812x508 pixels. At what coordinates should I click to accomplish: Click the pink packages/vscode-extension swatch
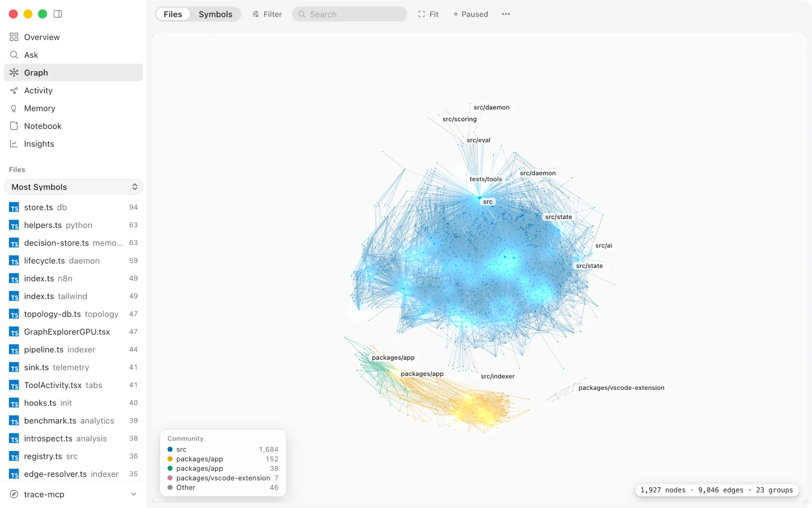(170, 478)
